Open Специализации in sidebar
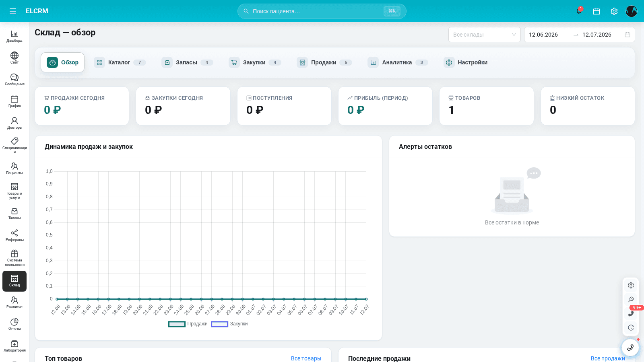Image resolution: width=644 pixels, height=362 pixels. 14,145
